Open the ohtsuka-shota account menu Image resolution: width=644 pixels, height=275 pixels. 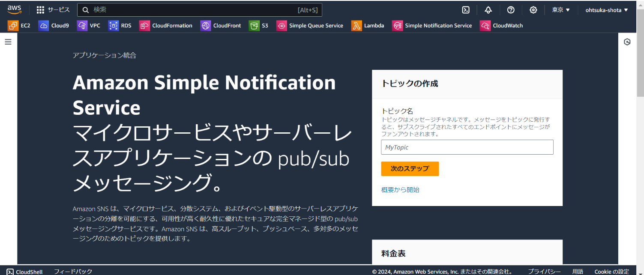tap(606, 9)
